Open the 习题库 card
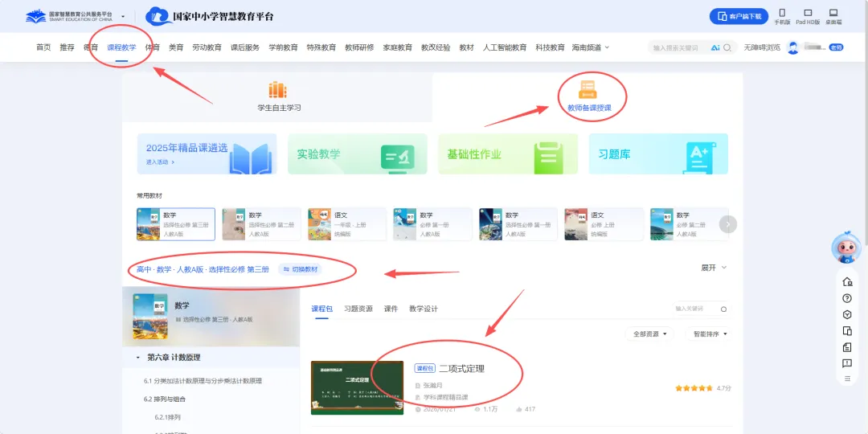 click(658, 154)
